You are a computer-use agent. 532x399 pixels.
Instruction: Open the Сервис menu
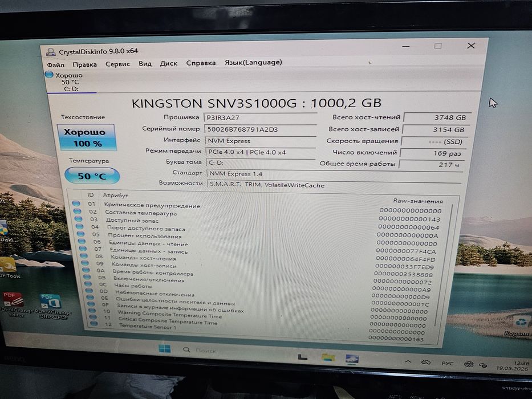117,64
